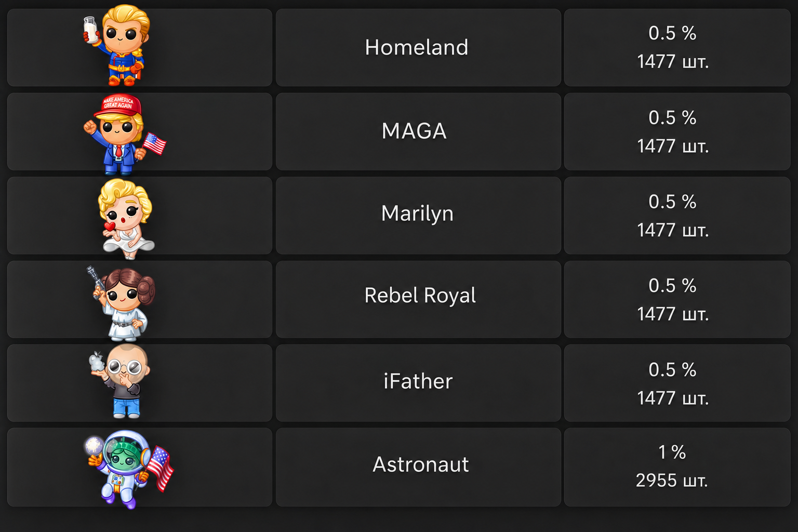Tap the iFather character with glasses

pyautogui.click(x=121, y=381)
